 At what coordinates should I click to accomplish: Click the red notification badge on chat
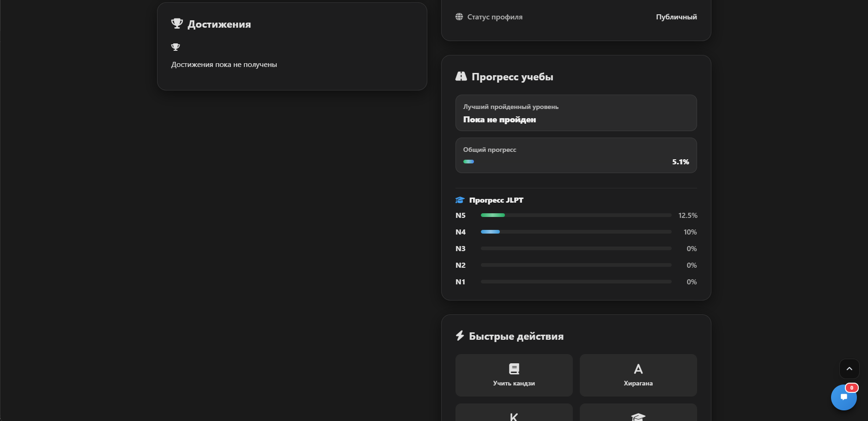(x=852, y=388)
